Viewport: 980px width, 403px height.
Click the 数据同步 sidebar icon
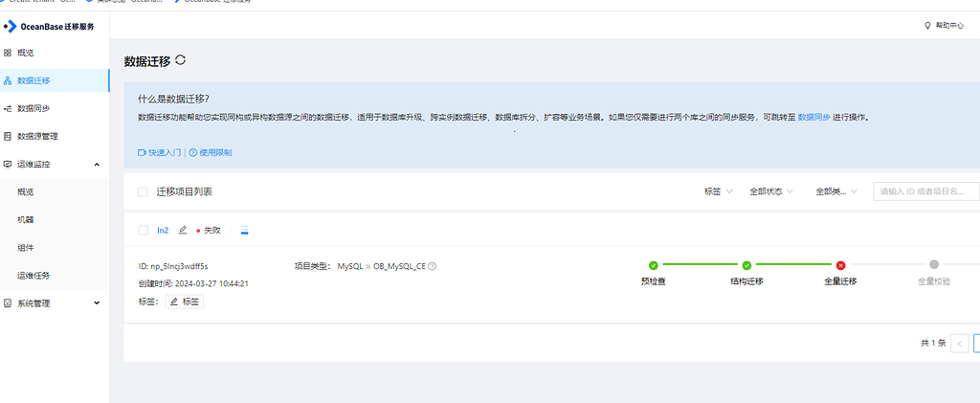[8, 109]
